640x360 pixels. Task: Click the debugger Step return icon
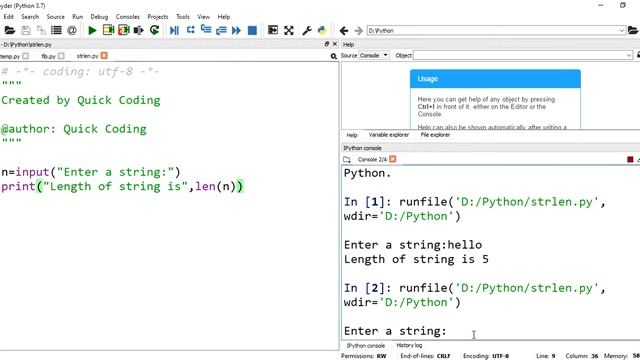coord(221,30)
